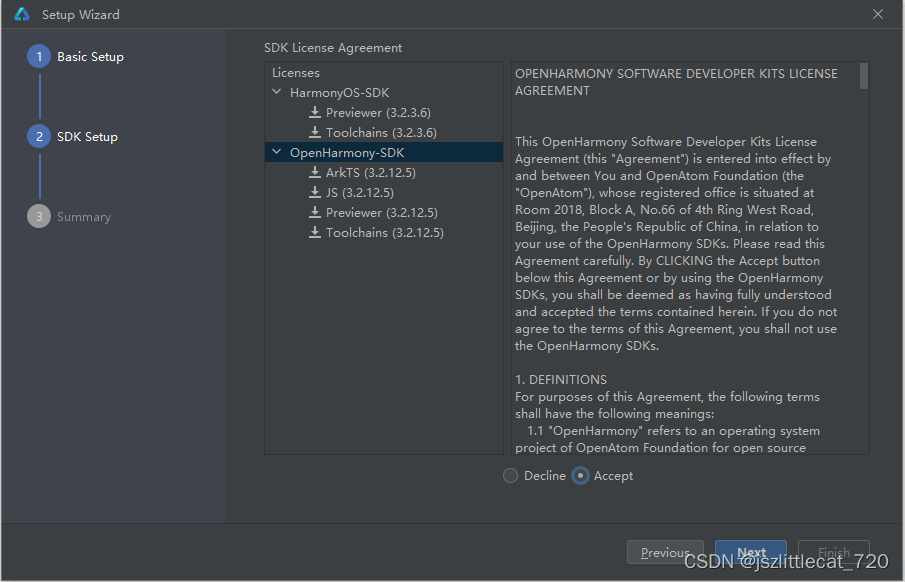905x582 pixels.
Task: Click the license text scrollbar thumb
Action: (863, 76)
